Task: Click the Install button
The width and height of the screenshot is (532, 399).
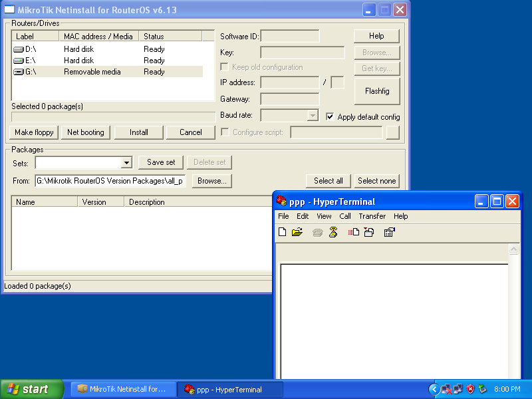Action: tap(139, 132)
